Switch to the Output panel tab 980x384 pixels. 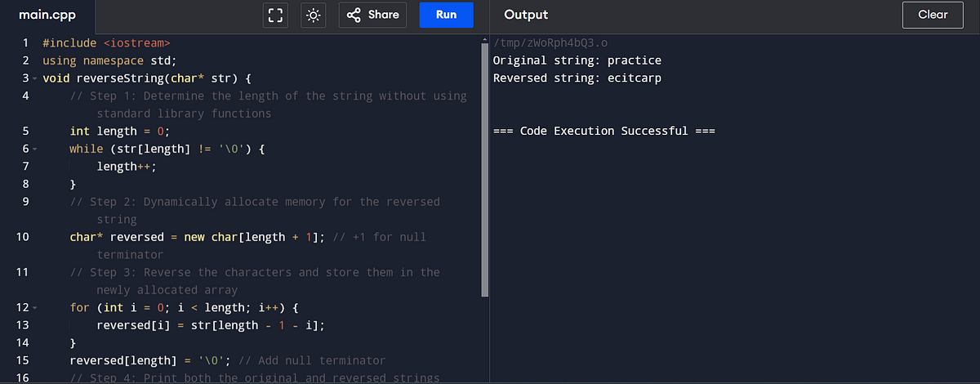tap(526, 15)
